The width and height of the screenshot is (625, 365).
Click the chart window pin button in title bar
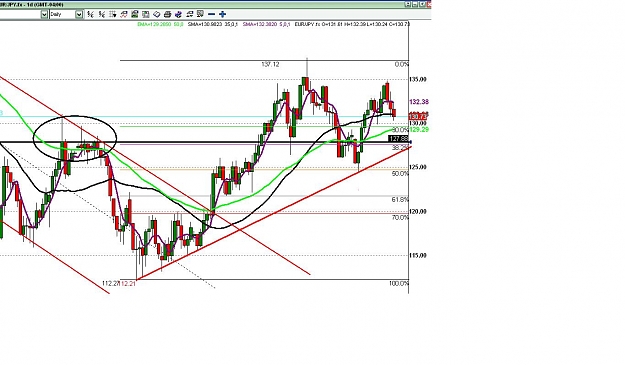point(408,4)
